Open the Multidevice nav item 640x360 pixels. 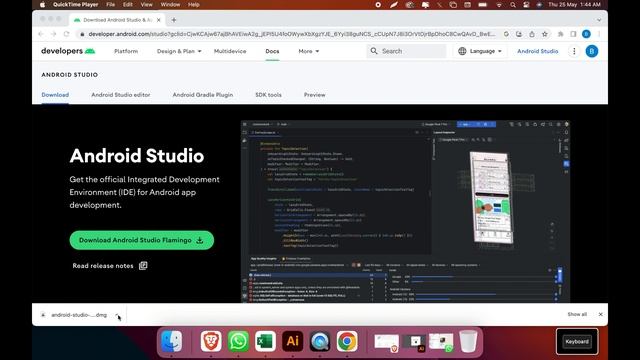click(x=230, y=51)
